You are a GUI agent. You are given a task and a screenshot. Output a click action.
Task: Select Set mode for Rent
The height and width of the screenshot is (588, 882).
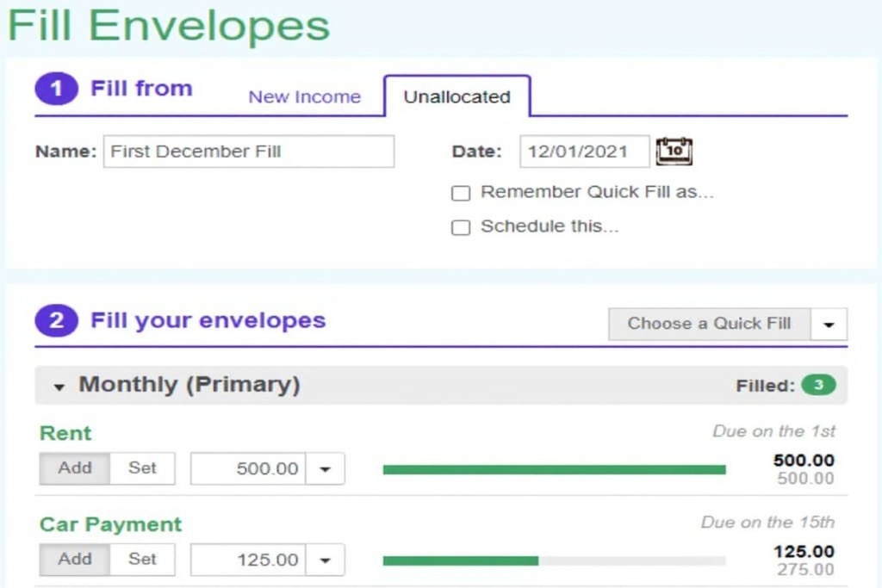click(142, 468)
